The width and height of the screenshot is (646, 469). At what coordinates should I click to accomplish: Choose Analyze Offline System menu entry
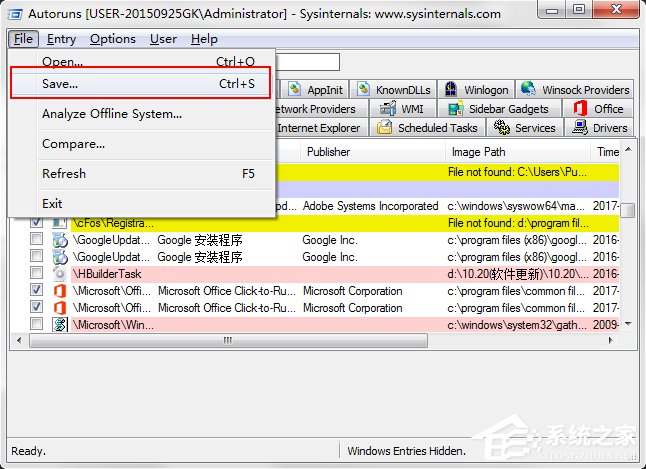(111, 114)
